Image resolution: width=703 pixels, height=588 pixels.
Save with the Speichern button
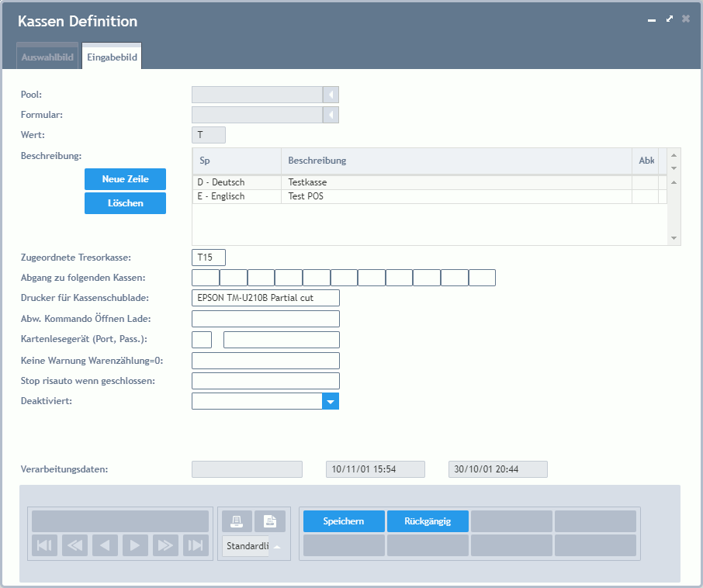(344, 521)
